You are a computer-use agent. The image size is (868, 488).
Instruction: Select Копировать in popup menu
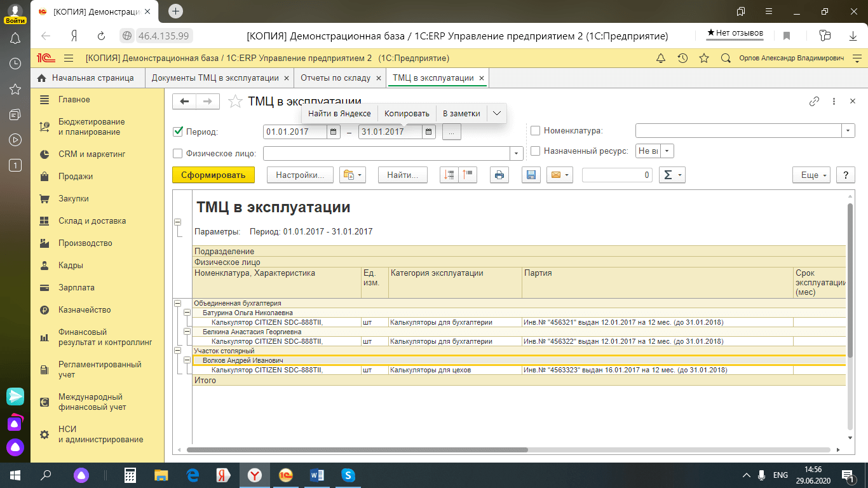click(407, 113)
